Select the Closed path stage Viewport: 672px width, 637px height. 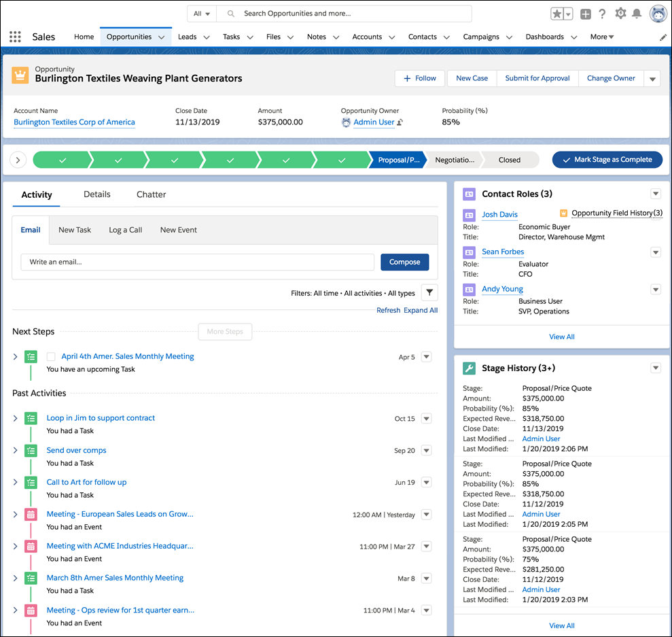coord(510,160)
